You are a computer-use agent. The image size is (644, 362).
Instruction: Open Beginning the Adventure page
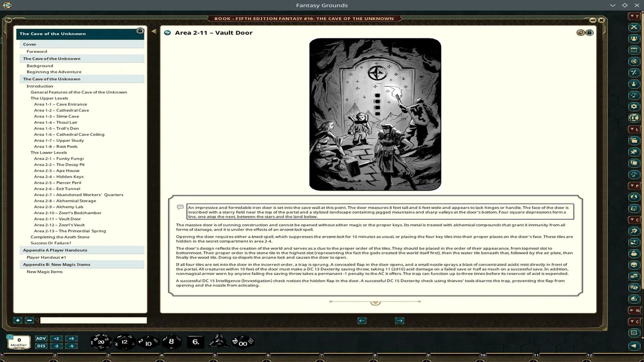click(x=54, y=72)
